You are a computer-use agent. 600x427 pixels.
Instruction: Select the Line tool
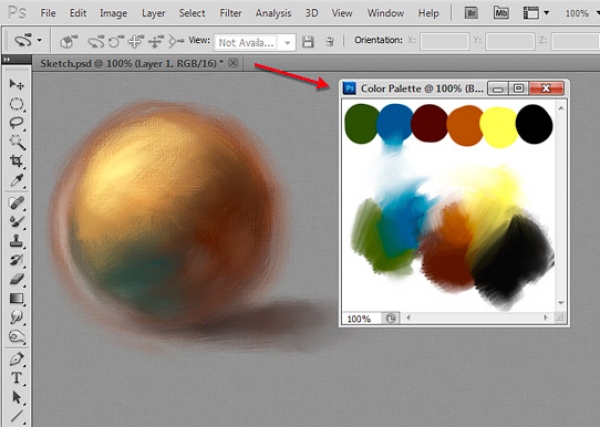point(16,417)
